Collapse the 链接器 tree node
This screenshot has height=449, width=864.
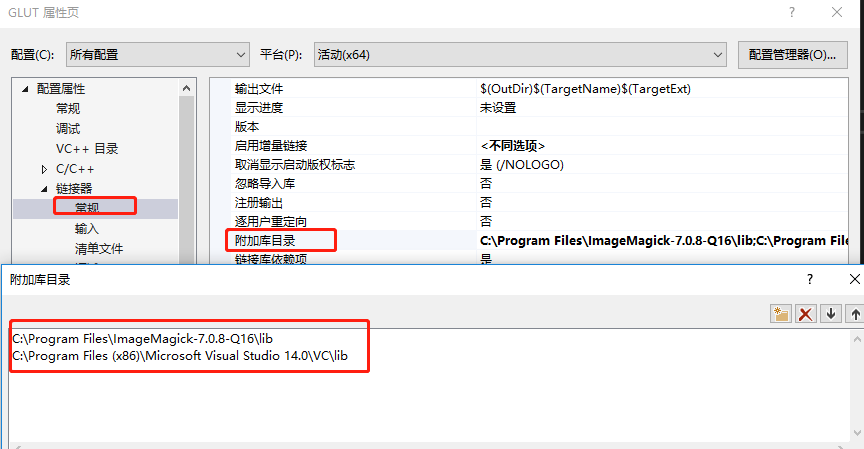click(x=45, y=189)
